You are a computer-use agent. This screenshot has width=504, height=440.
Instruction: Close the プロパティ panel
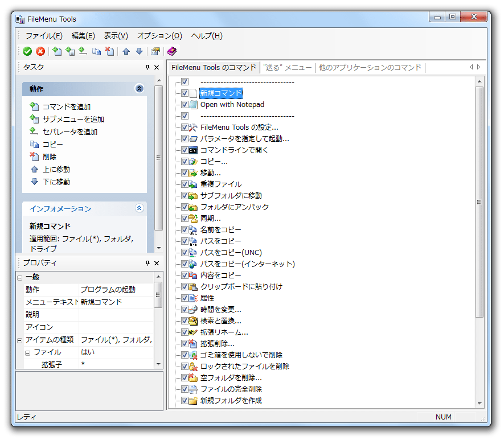[x=157, y=263]
